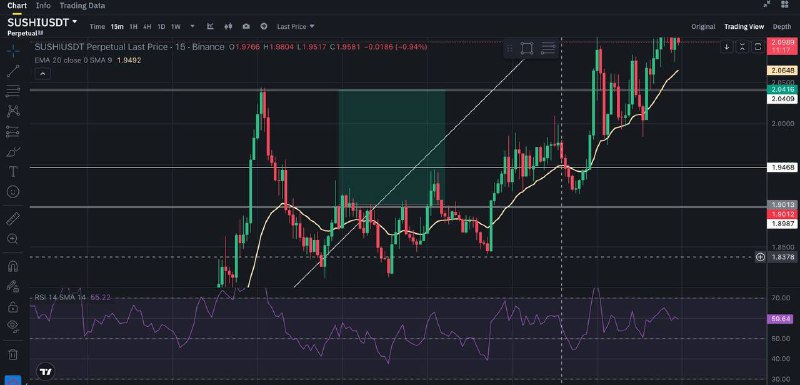The height and width of the screenshot is (385, 800).
Task: Select the XABCD pattern tool
Action: [x=13, y=111]
